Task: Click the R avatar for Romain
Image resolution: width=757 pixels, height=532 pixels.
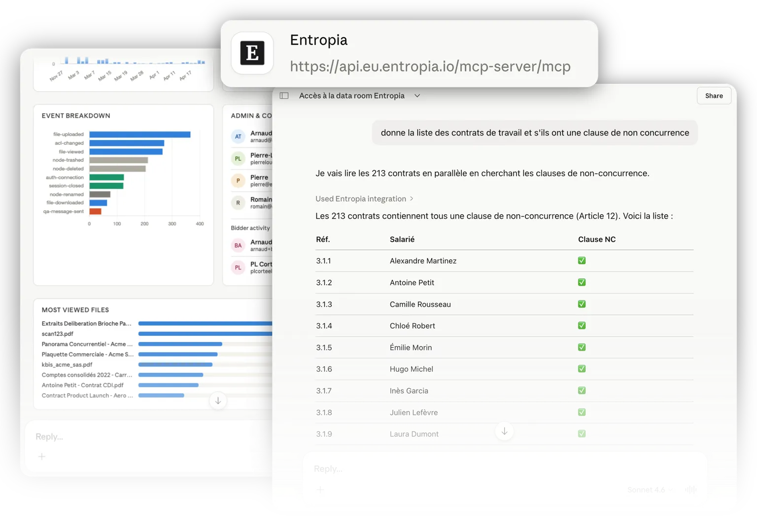Action: click(x=238, y=202)
